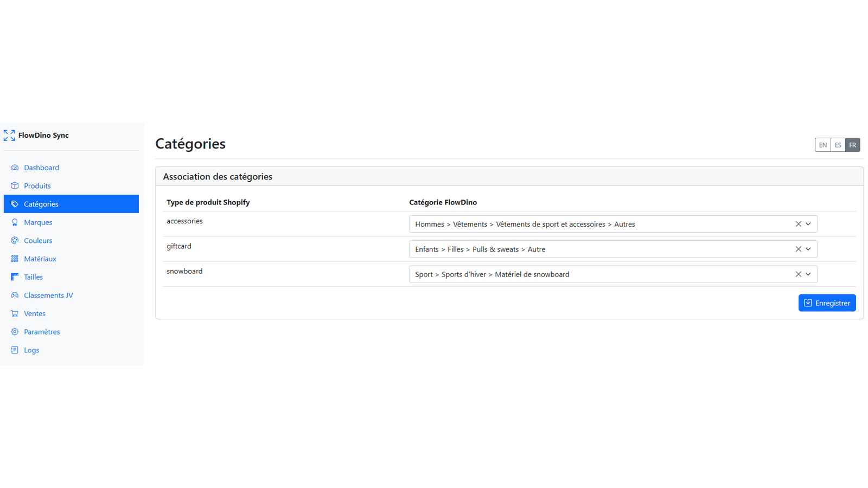The height and width of the screenshot is (488, 868).
Task: Click the Matériaux grid icon
Action: [15, 259]
